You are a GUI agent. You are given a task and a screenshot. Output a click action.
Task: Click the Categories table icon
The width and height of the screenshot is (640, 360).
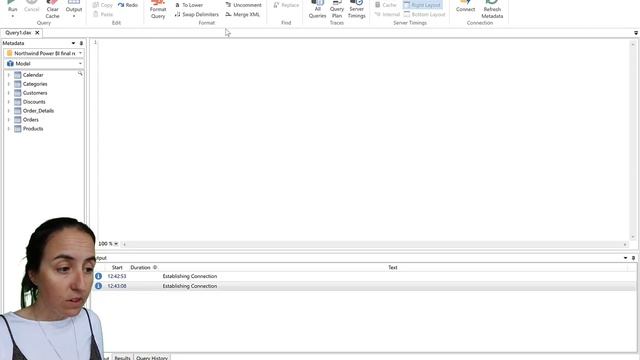pyautogui.click(x=18, y=84)
